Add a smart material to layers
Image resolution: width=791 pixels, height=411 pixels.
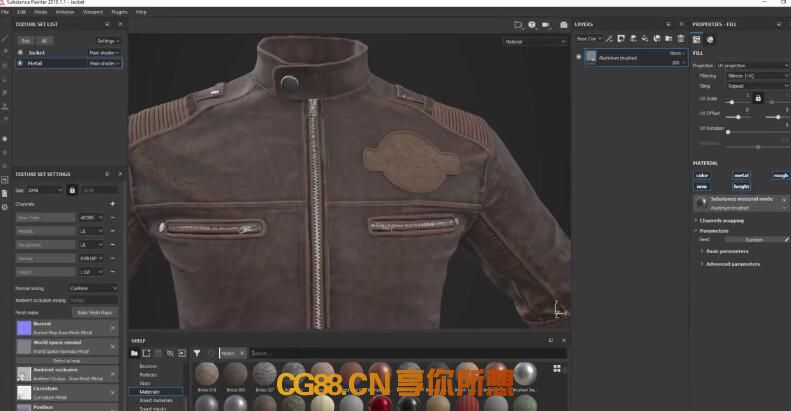[657, 38]
